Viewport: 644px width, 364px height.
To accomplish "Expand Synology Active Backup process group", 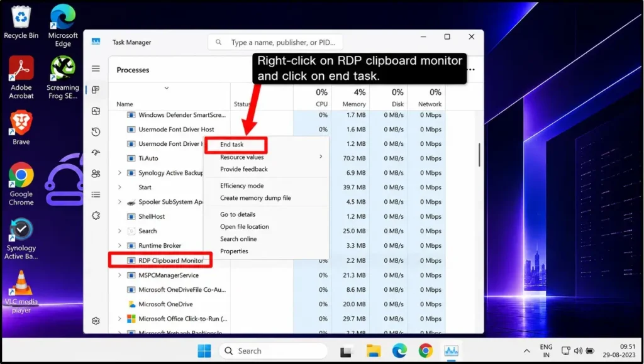I will tap(119, 173).
